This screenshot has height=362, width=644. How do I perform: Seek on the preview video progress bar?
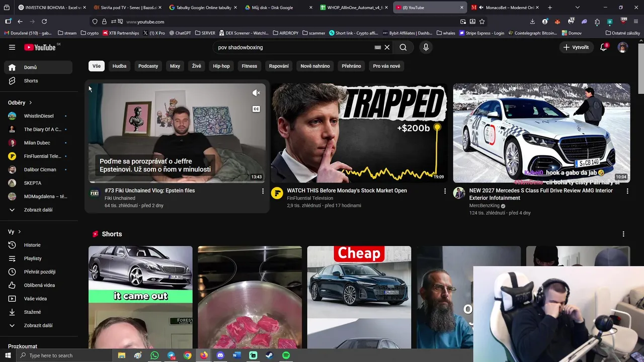click(x=177, y=182)
